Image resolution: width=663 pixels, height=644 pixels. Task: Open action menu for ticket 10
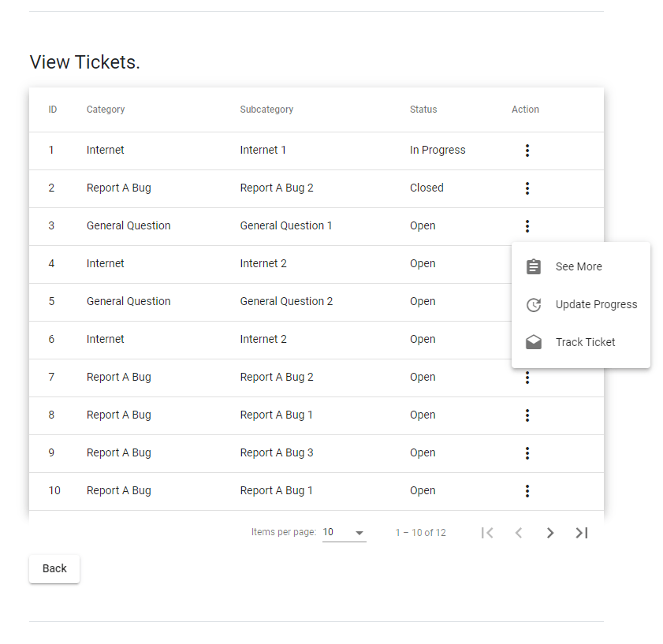[527, 491]
